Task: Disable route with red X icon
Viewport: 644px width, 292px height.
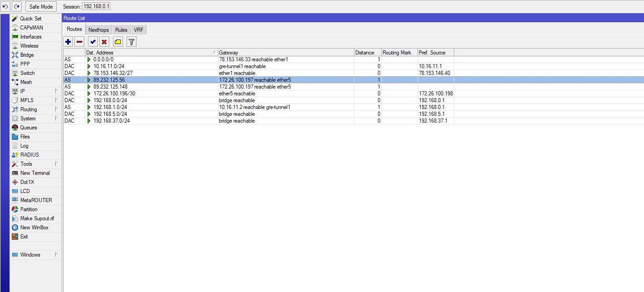Action: tap(104, 42)
